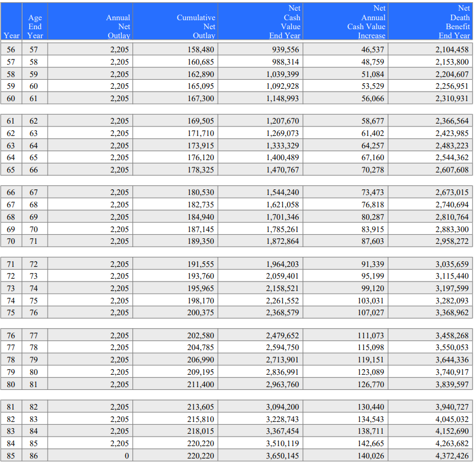Viewport: 476px width, 463px height.
Task: Click death benefit 2,153,800
Action: [x=452, y=62]
